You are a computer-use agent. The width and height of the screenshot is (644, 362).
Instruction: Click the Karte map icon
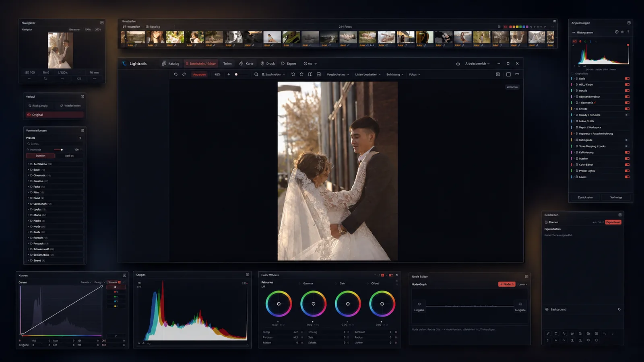(242, 64)
